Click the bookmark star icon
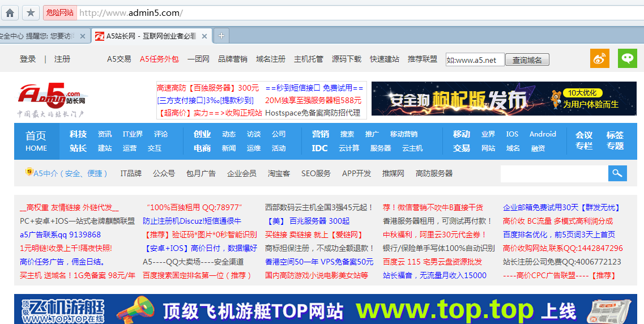 pyautogui.click(x=31, y=13)
